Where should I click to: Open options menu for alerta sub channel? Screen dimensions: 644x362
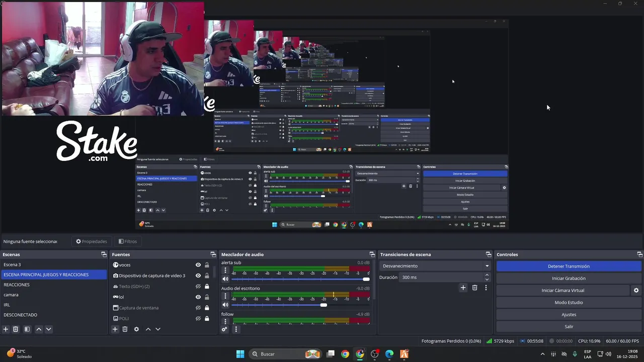225,270
